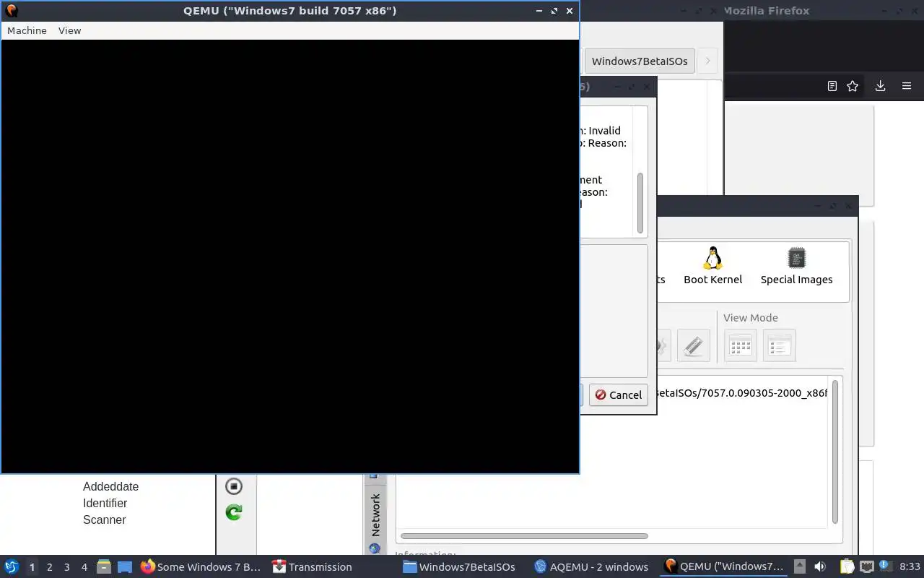Click the eraser toolbar icon in AQEMU
This screenshot has height=578, width=924.
click(694, 345)
